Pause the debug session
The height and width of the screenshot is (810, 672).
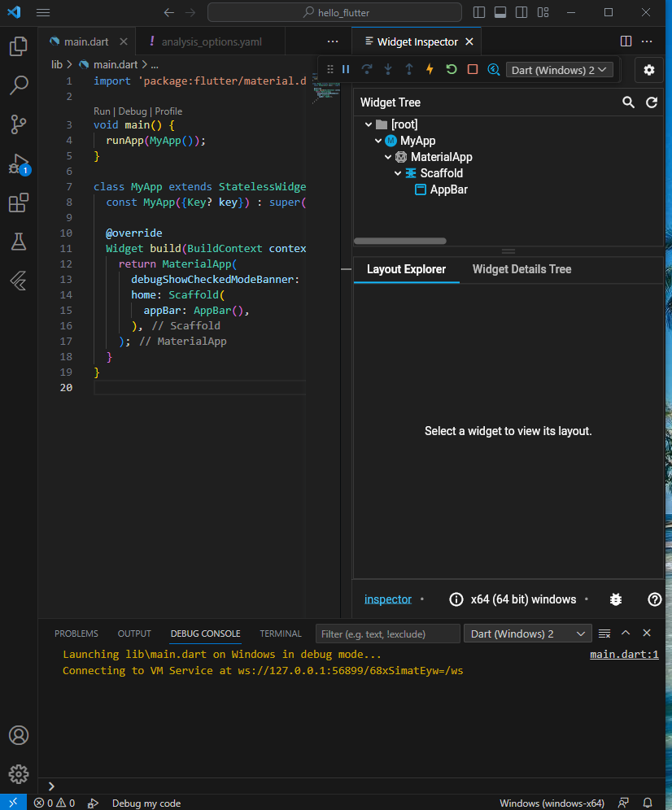(x=346, y=69)
